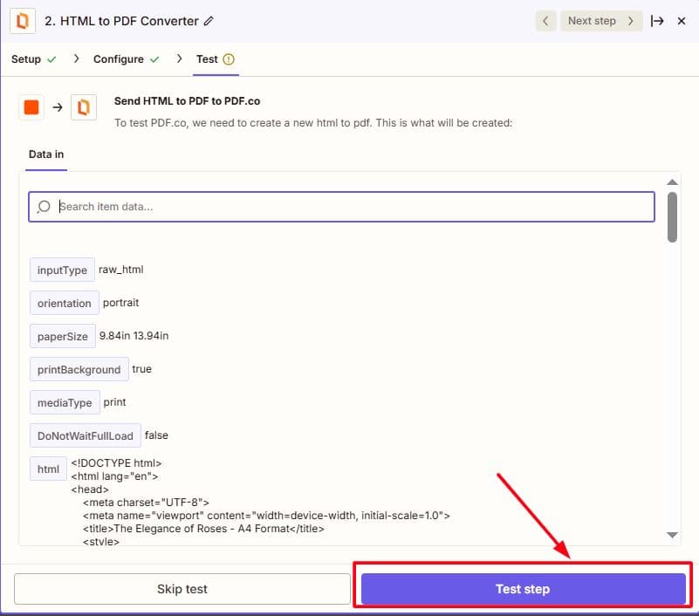Click the Next step button
699x616 pixels.
coord(600,21)
